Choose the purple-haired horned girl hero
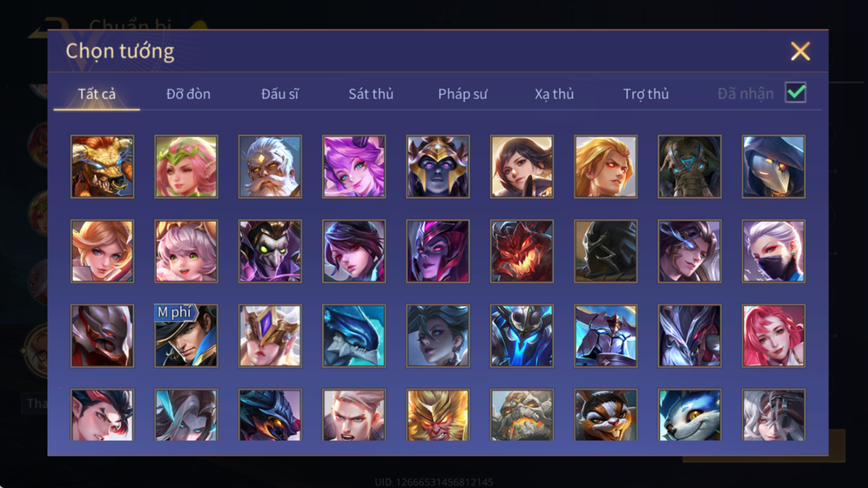 (354, 166)
